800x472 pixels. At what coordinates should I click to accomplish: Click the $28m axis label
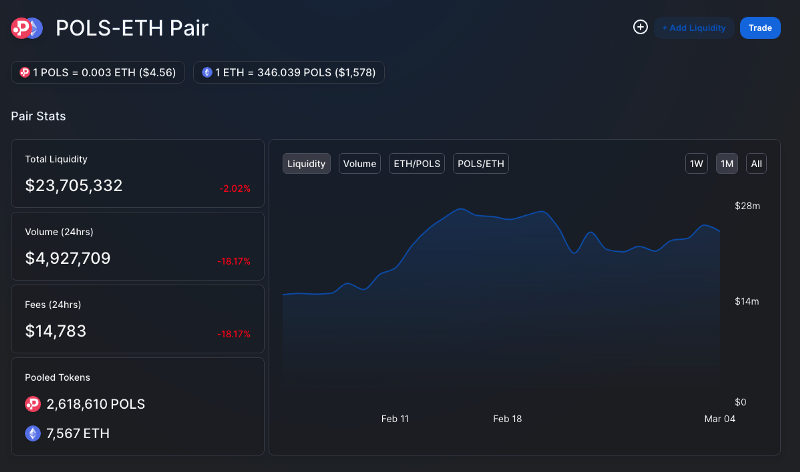(747, 206)
